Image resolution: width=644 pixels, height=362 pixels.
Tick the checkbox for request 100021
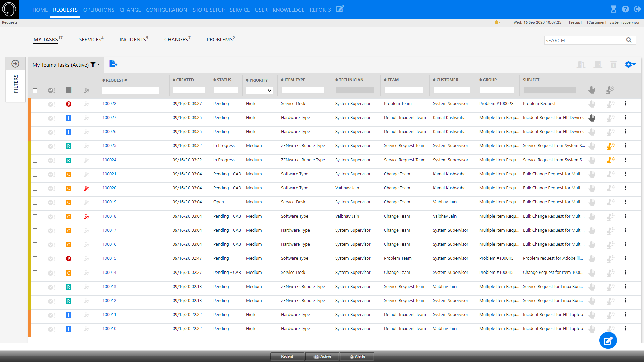point(35,174)
